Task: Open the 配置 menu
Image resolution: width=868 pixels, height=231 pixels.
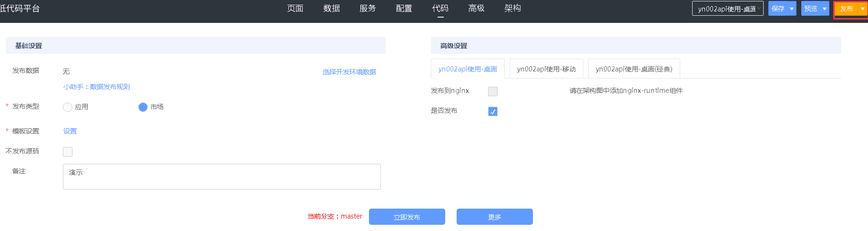Action: [404, 9]
